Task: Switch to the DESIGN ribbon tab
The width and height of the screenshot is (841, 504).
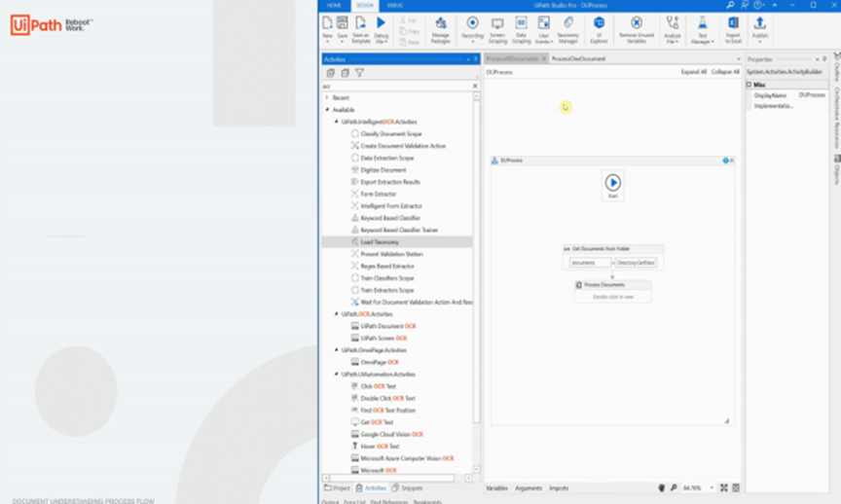Action: pos(365,6)
